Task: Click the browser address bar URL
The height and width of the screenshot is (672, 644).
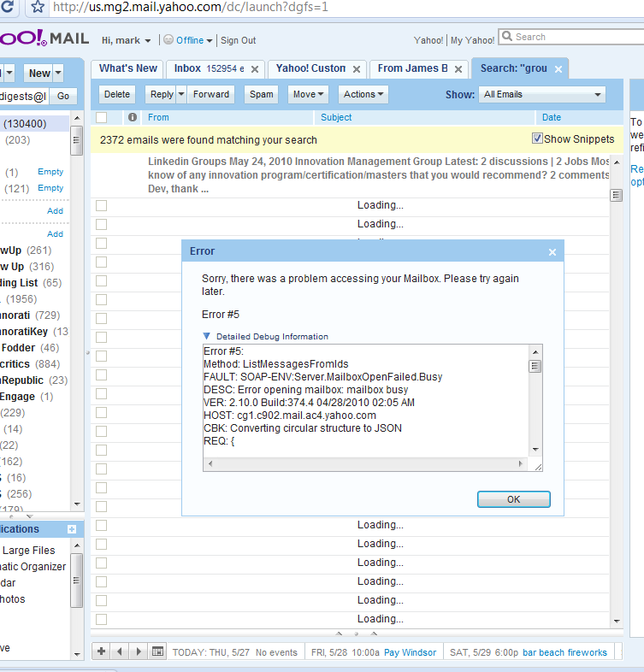Action: coord(191,7)
